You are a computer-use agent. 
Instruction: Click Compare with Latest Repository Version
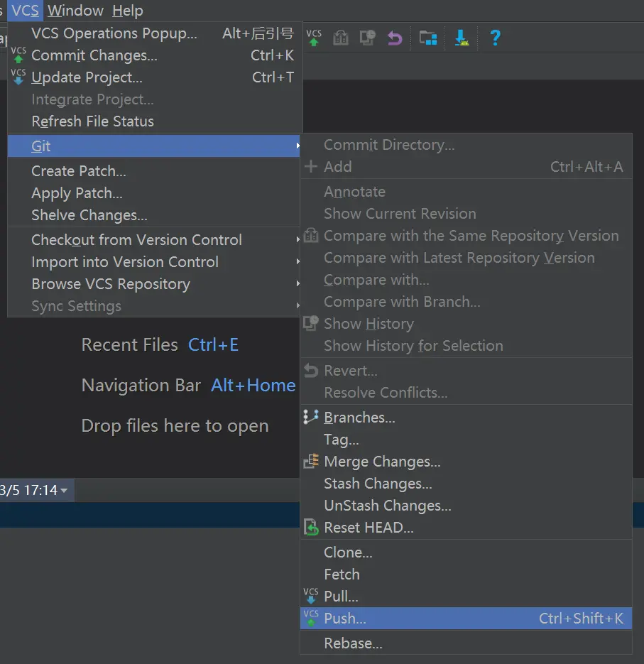pyautogui.click(x=466, y=258)
